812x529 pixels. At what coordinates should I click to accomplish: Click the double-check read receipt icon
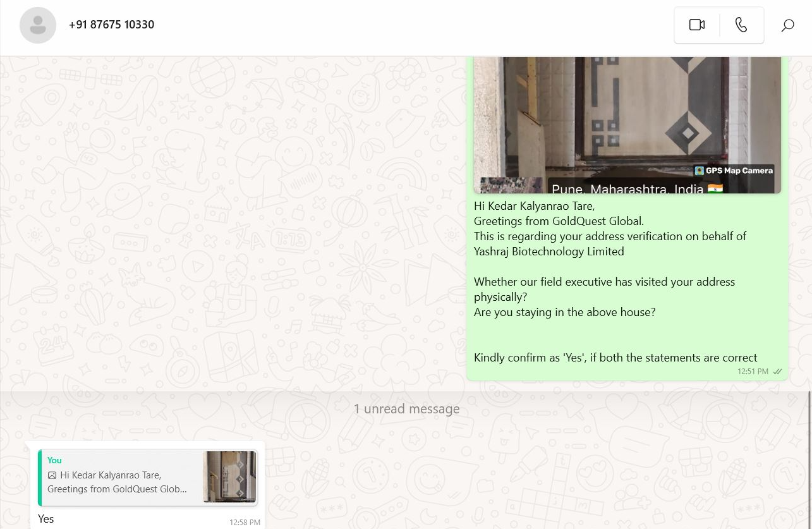[778, 372]
